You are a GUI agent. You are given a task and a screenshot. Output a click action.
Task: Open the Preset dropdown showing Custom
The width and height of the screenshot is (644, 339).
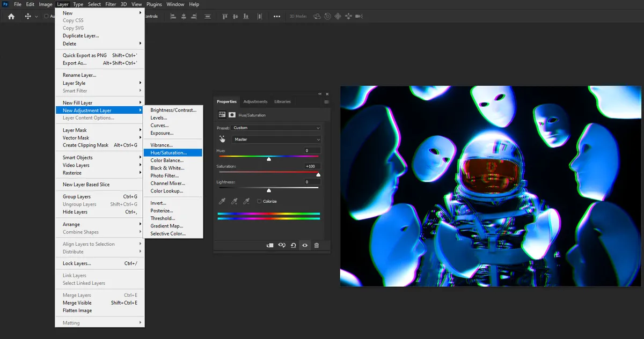pyautogui.click(x=276, y=128)
